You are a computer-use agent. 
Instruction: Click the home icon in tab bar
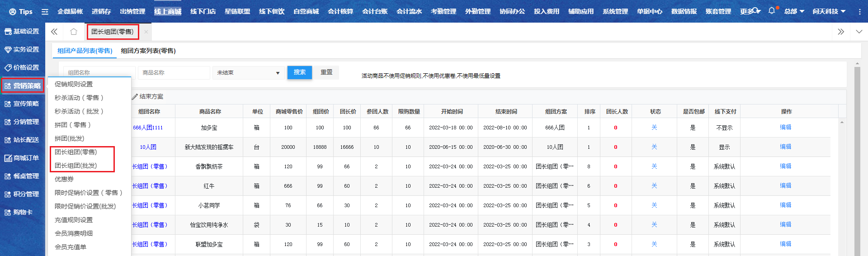73,32
